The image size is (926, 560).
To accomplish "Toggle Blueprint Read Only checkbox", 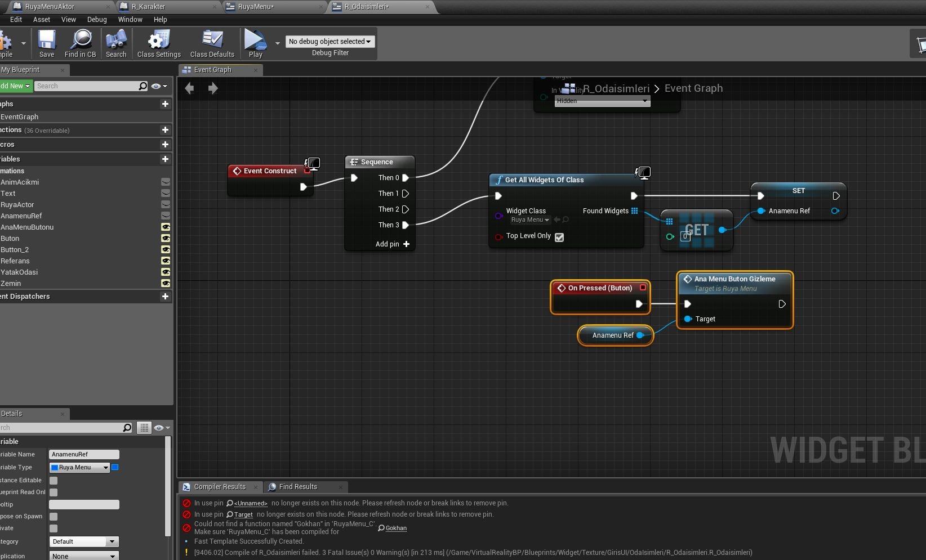I will pos(54,492).
